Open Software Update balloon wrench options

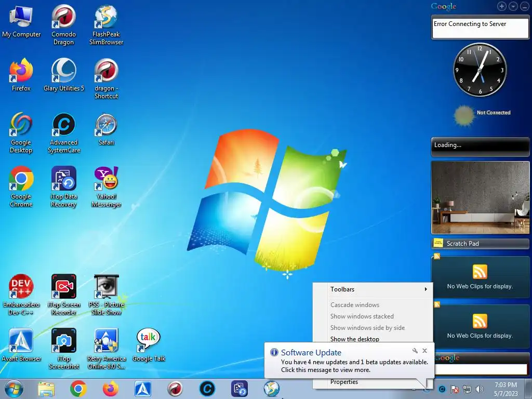coord(415,351)
